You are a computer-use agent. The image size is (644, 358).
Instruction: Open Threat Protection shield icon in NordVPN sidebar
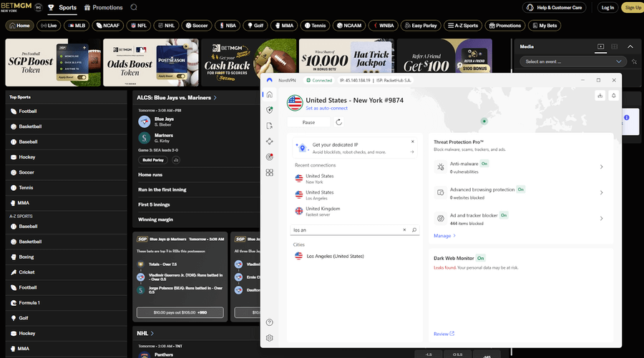tap(270, 110)
